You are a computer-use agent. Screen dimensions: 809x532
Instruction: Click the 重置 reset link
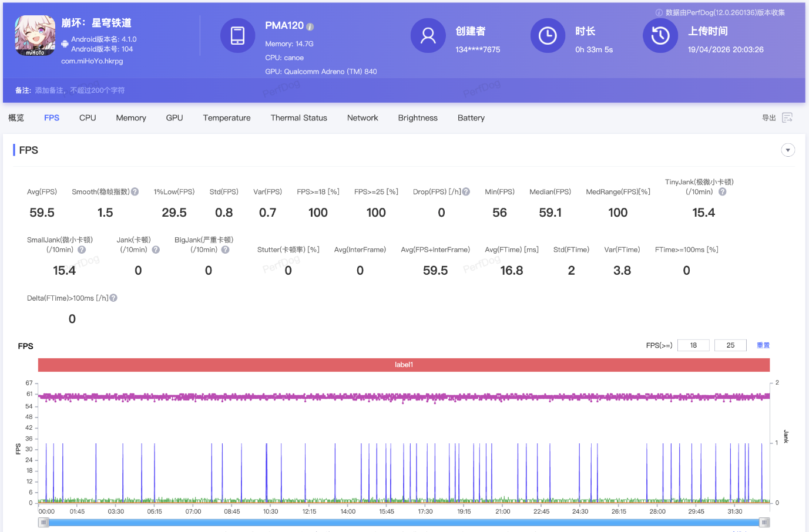click(763, 345)
